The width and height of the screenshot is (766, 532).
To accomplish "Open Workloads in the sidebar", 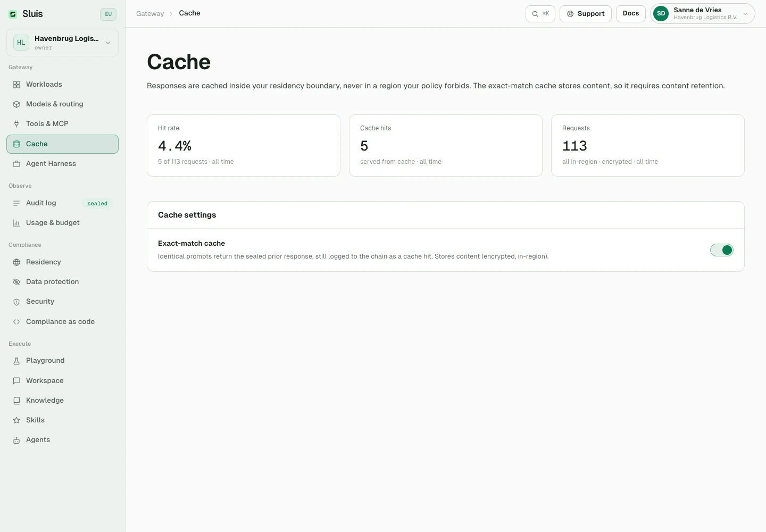I will [62, 85].
